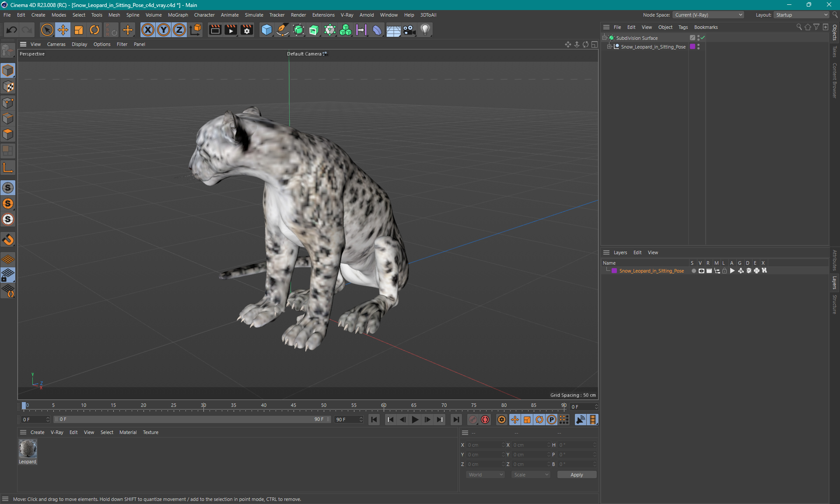Toggle Autokeying button
840x504 pixels.
485,420
